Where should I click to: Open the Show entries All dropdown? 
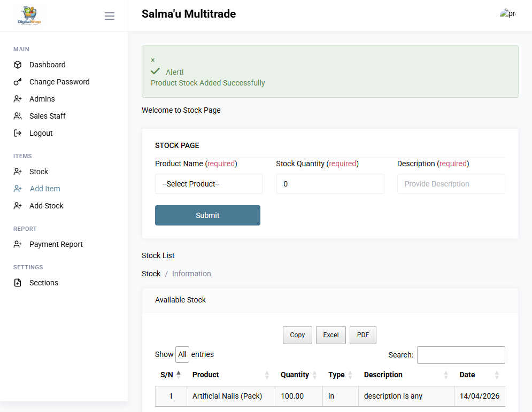click(x=182, y=354)
